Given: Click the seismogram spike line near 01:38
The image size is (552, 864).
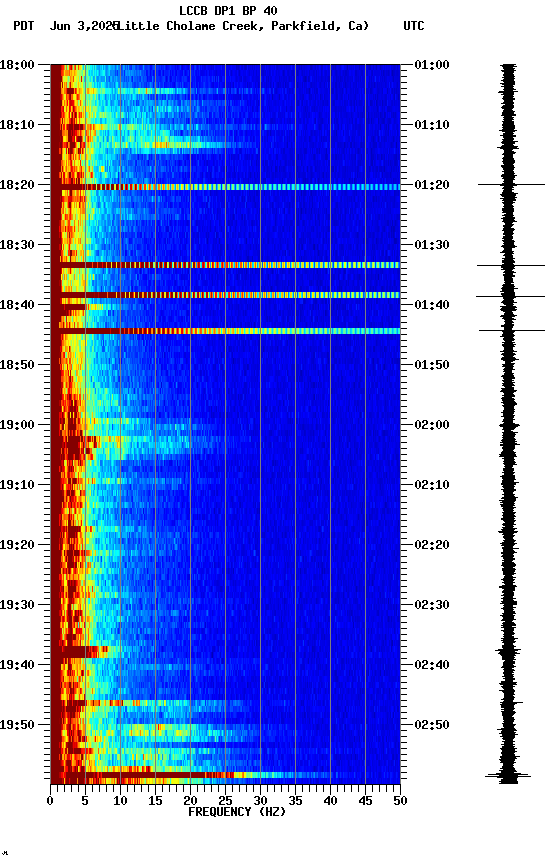Looking at the screenshot, I should tap(511, 296).
